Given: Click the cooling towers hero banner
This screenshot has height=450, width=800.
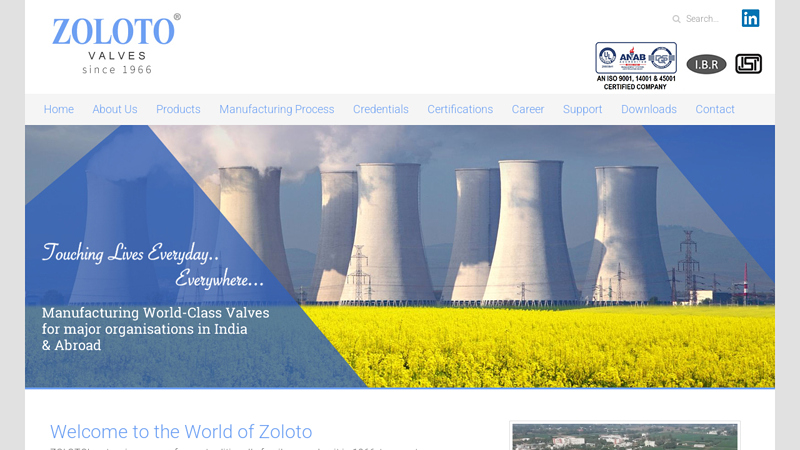Looking at the screenshot, I should 400,257.
